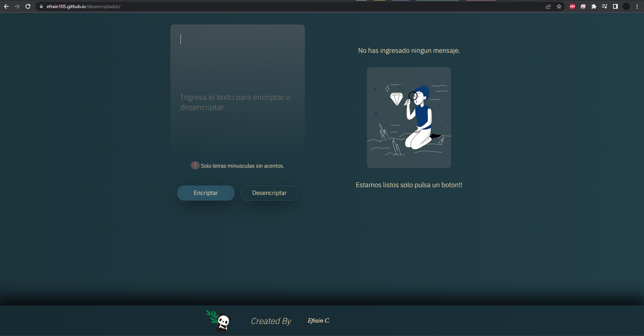644x336 pixels.
Task: Open the browser side panel icon
Action: [x=615, y=6]
